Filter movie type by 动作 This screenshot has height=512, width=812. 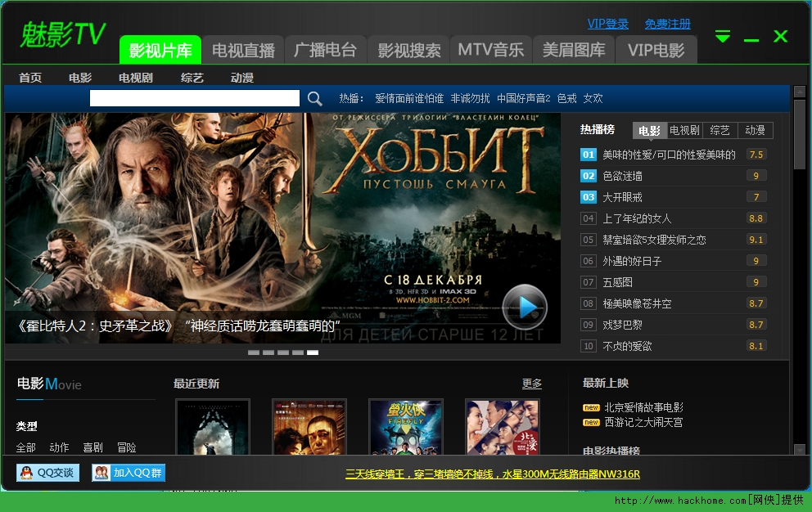[x=59, y=447]
